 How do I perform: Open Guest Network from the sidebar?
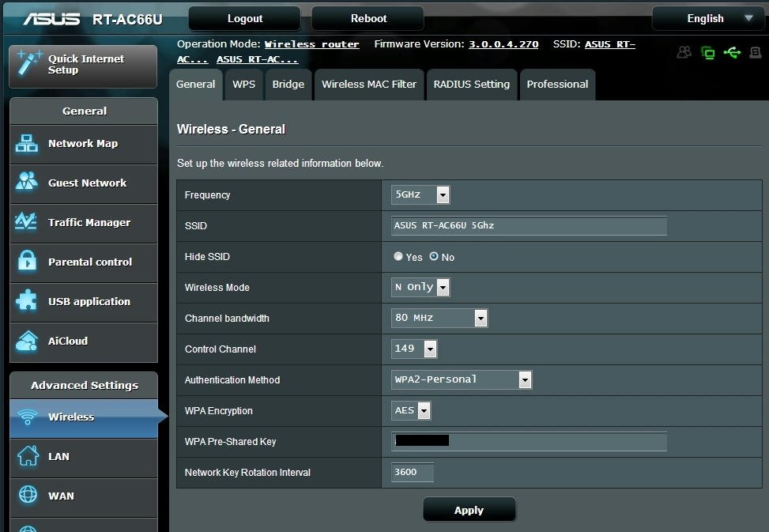pos(84,184)
